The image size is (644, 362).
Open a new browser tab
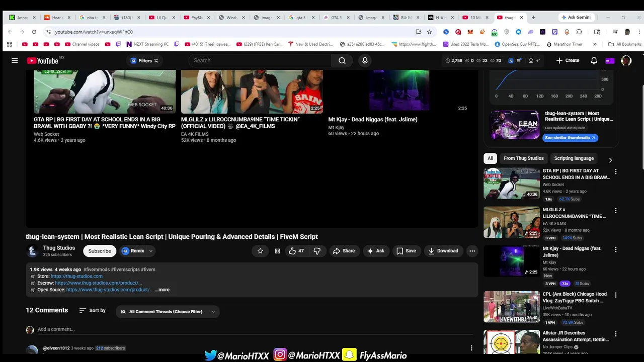coord(533,18)
